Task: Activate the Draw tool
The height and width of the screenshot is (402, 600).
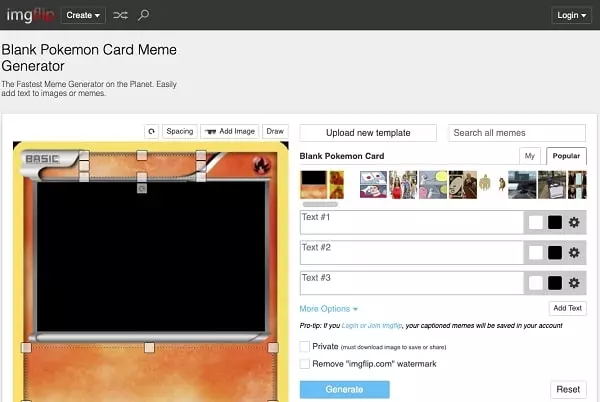Action: [275, 131]
